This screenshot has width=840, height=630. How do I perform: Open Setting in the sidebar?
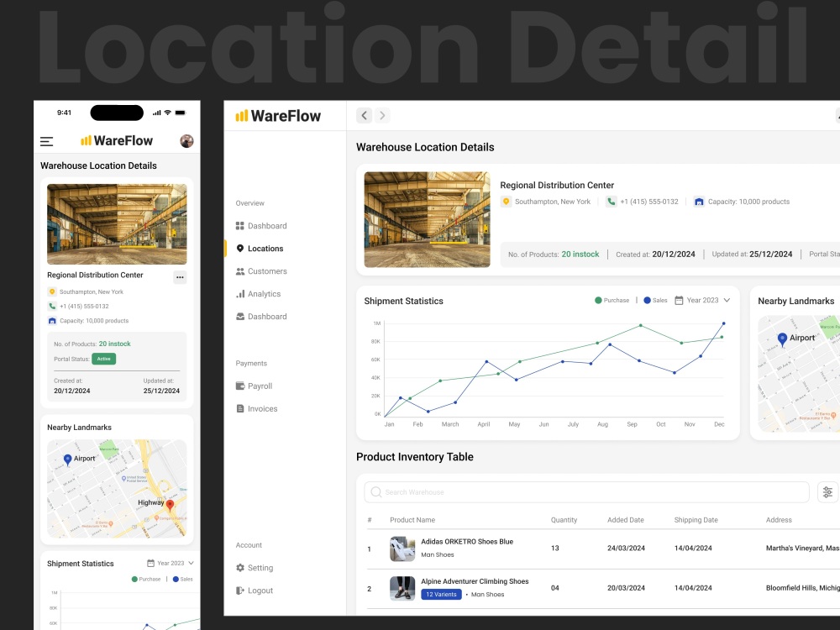(255, 568)
